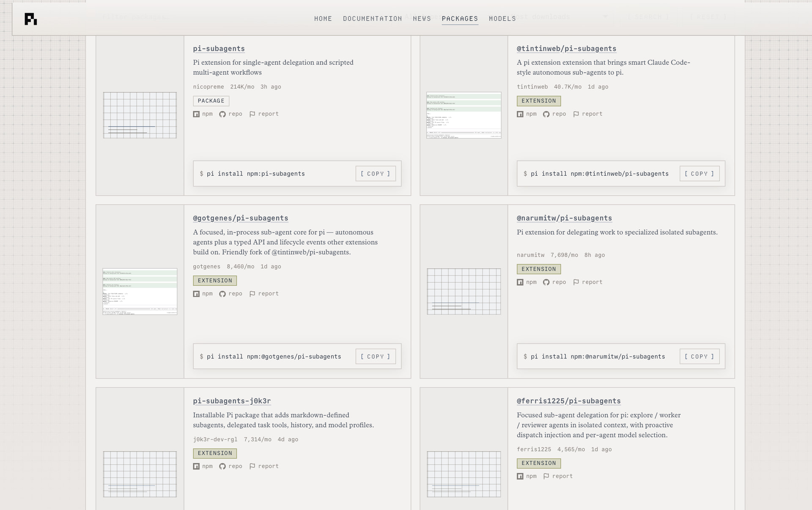Open the npm icon link for @narumitw/pi-subagents
Viewport: 812px width, 510px height.
click(x=527, y=282)
